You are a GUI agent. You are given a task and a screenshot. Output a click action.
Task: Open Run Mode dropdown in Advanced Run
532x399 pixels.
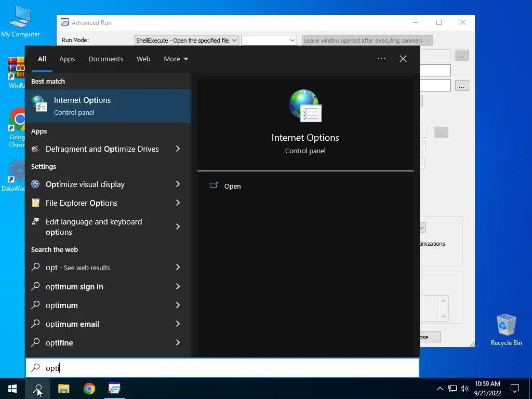(x=187, y=41)
